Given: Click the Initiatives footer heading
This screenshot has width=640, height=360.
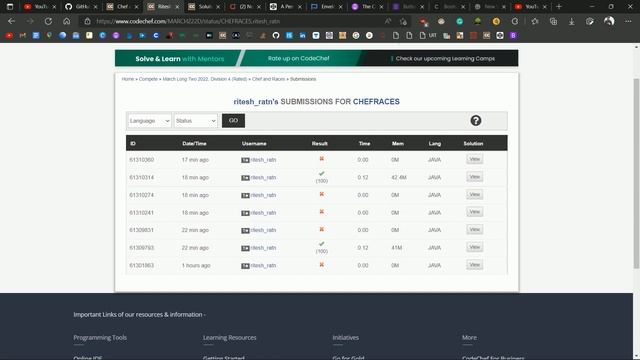Looking at the screenshot, I should (345, 338).
